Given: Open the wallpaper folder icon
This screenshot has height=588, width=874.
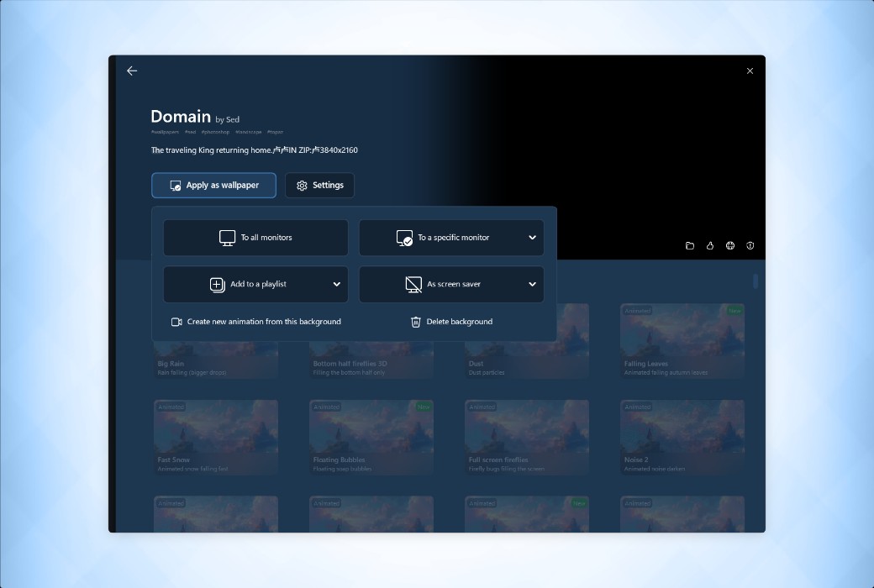Looking at the screenshot, I should [x=690, y=245].
